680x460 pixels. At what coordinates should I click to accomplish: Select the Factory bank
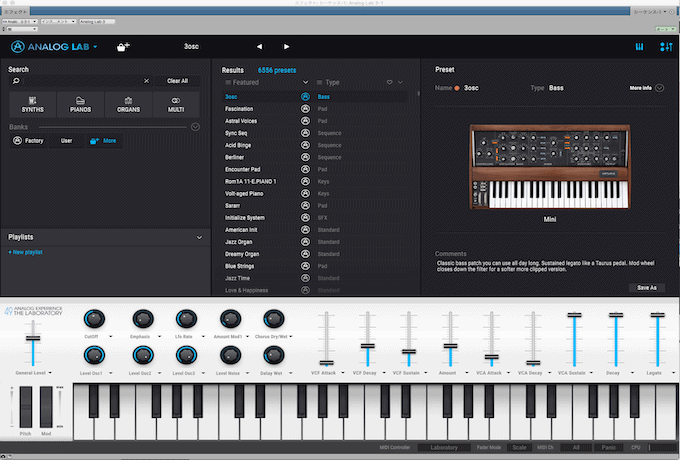pyautogui.click(x=28, y=140)
